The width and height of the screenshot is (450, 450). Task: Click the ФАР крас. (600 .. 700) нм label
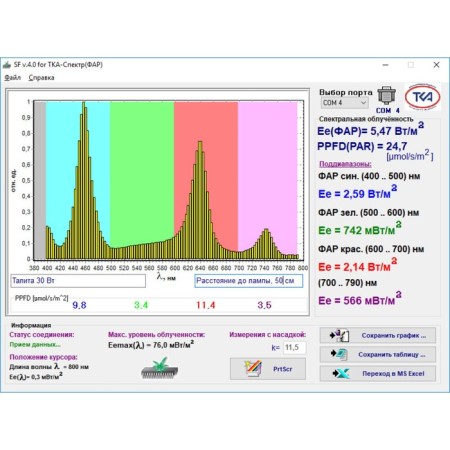(x=371, y=249)
